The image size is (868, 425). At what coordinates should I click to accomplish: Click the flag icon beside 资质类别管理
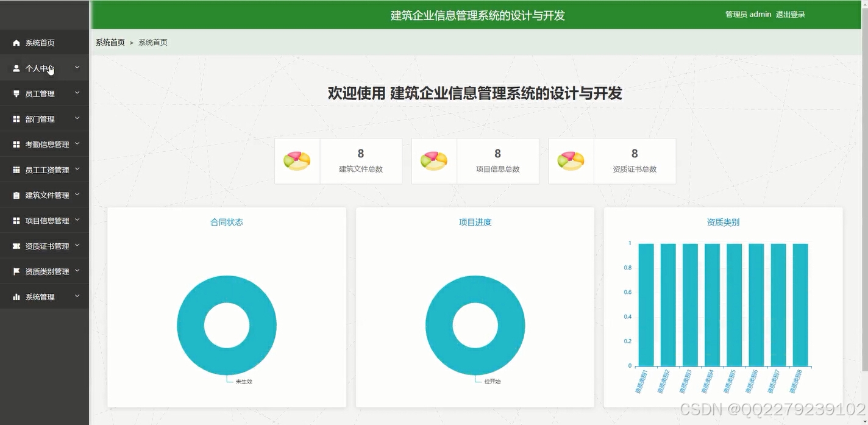pos(16,271)
